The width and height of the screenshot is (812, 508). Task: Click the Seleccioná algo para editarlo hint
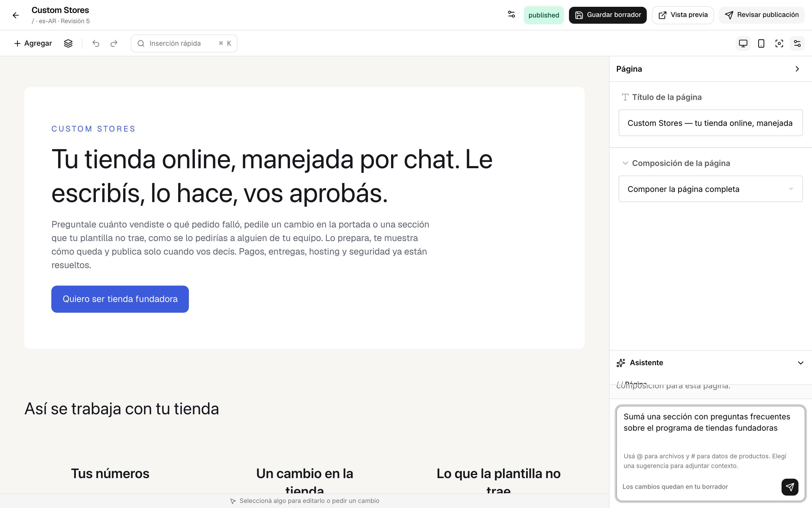(x=309, y=501)
